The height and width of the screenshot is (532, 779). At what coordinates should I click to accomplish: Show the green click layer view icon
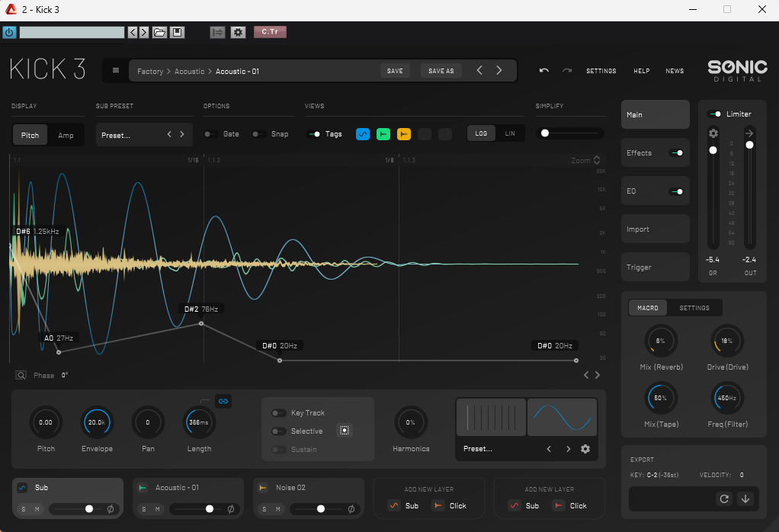(383, 134)
